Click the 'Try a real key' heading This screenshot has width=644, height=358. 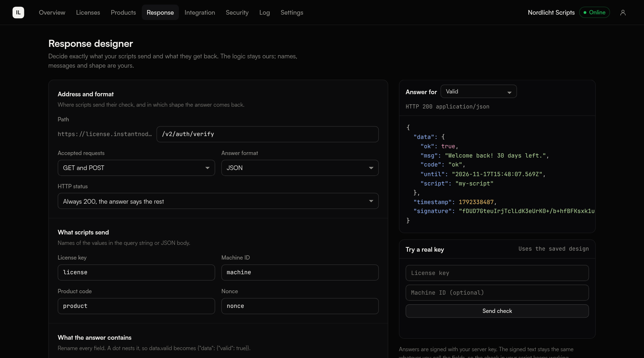(x=425, y=250)
